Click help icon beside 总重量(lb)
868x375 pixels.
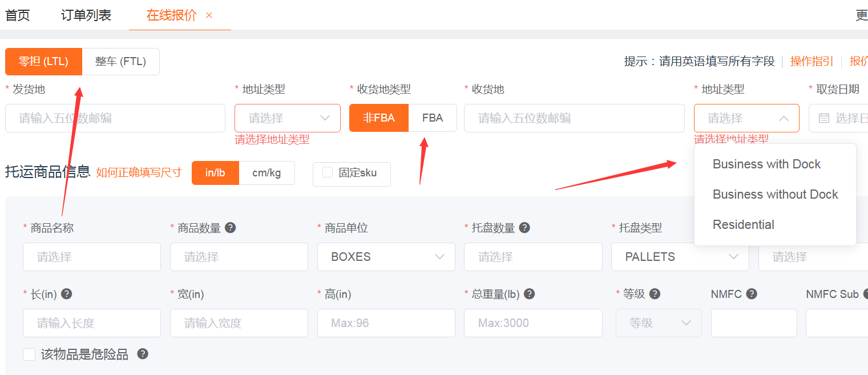[x=529, y=294]
